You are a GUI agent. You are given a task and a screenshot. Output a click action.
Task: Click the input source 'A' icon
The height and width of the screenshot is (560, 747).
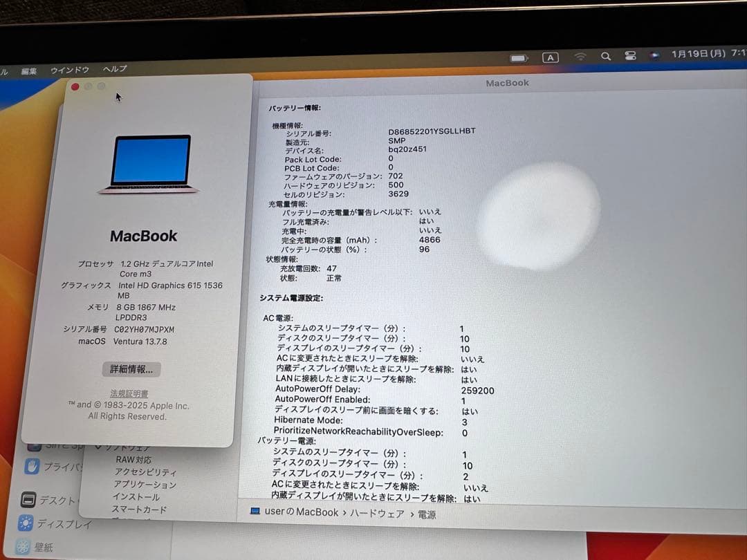(x=551, y=57)
